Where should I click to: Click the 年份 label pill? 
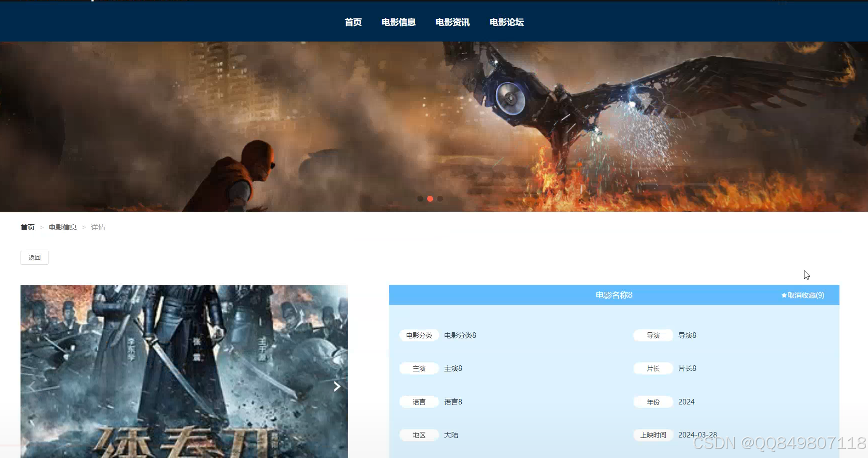pyautogui.click(x=653, y=402)
